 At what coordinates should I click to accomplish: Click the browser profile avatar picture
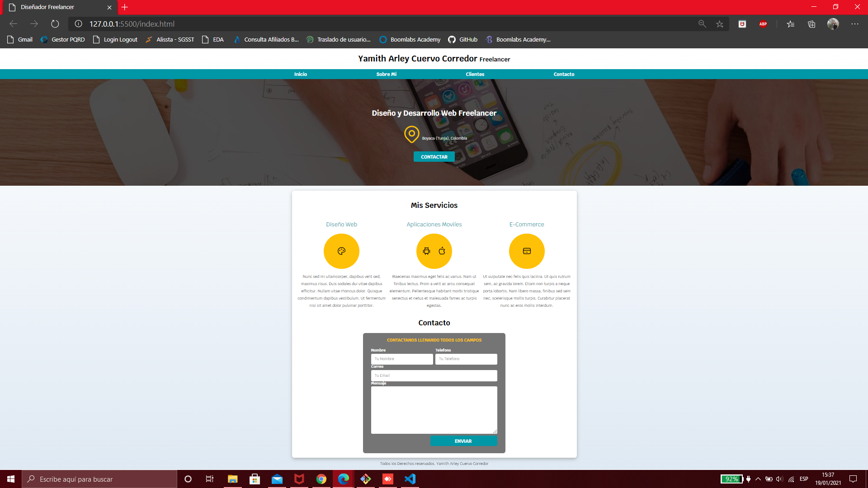[833, 24]
